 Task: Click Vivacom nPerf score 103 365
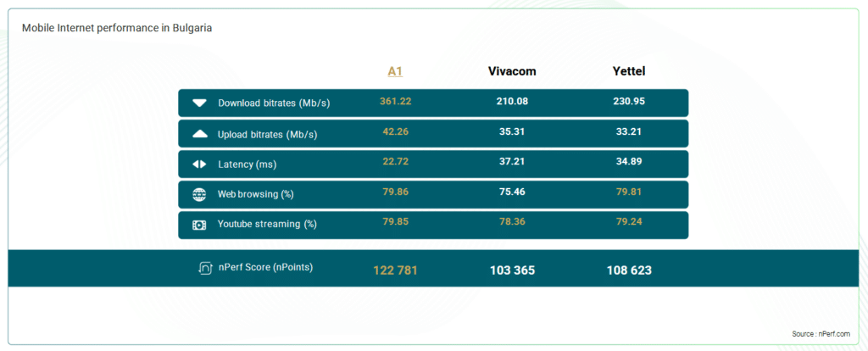click(x=512, y=270)
